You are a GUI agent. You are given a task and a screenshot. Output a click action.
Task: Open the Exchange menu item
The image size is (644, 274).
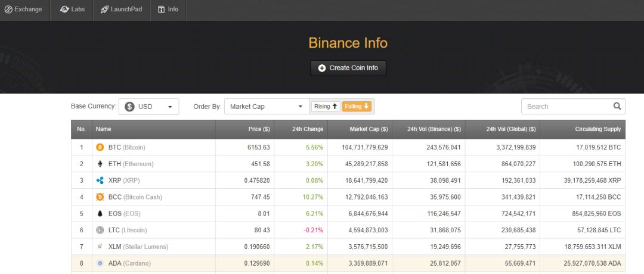click(23, 9)
